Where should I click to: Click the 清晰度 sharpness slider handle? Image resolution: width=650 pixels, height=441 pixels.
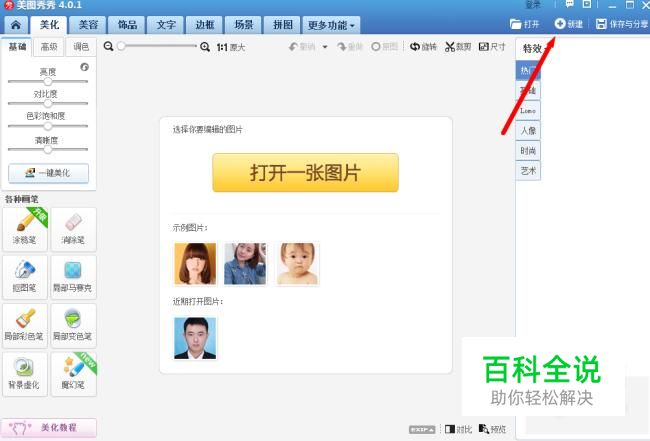point(48,149)
